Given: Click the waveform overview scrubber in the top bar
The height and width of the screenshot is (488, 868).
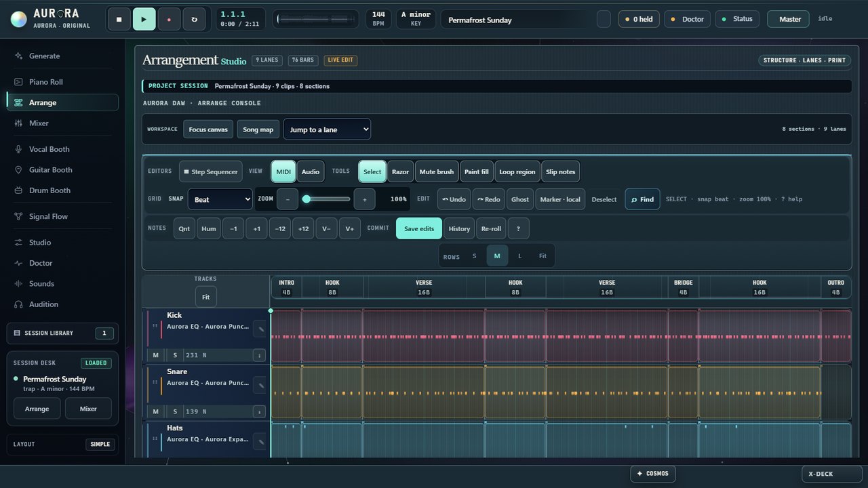Looking at the screenshot, I should (x=316, y=19).
